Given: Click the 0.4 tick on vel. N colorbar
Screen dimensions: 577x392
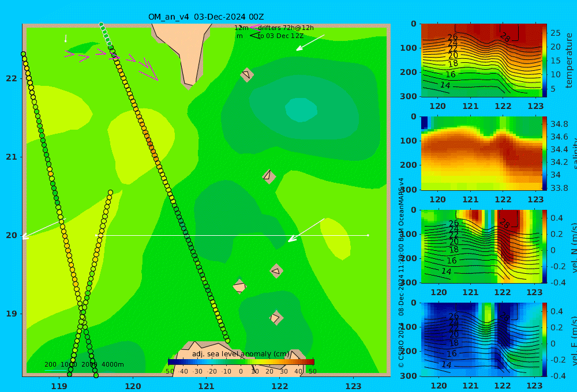Looking at the screenshot, I should click(557, 218).
